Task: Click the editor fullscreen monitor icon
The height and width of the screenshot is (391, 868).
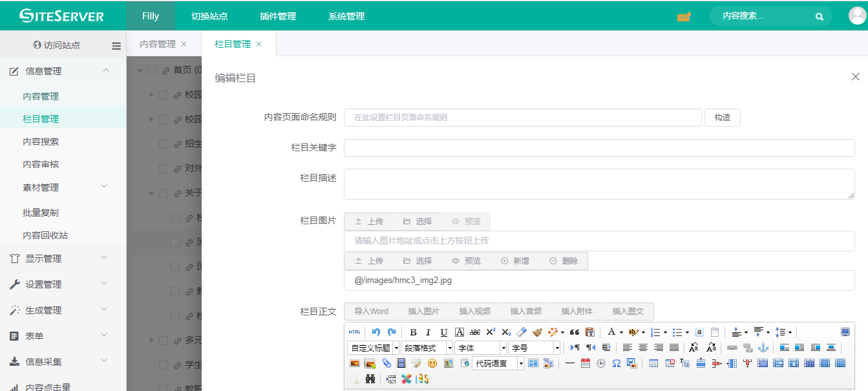Action: pos(845,332)
